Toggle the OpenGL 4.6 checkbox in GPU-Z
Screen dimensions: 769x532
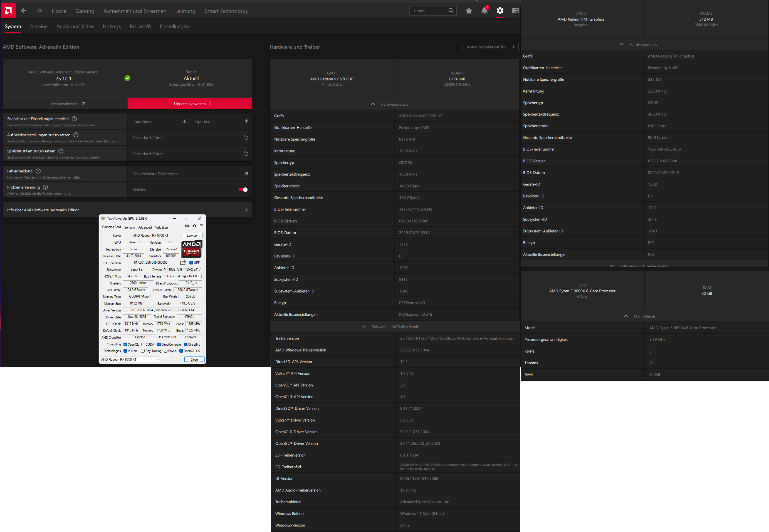(181, 351)
